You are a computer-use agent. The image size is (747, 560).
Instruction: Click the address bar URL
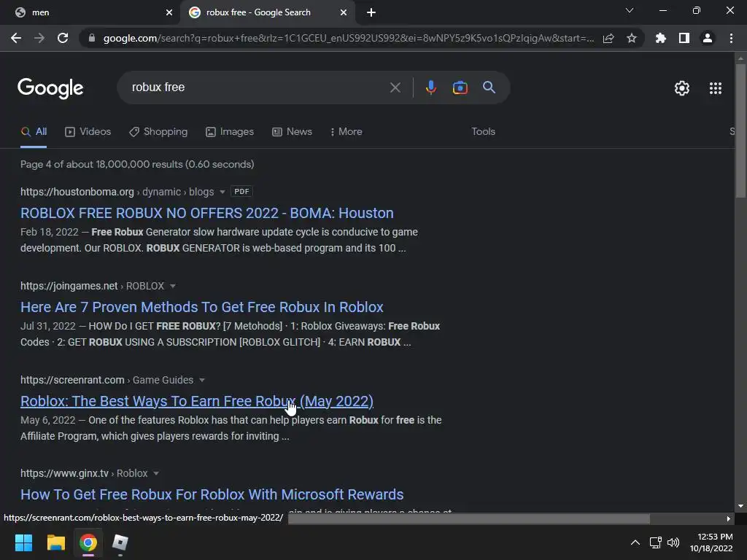[x=348, y=38]
